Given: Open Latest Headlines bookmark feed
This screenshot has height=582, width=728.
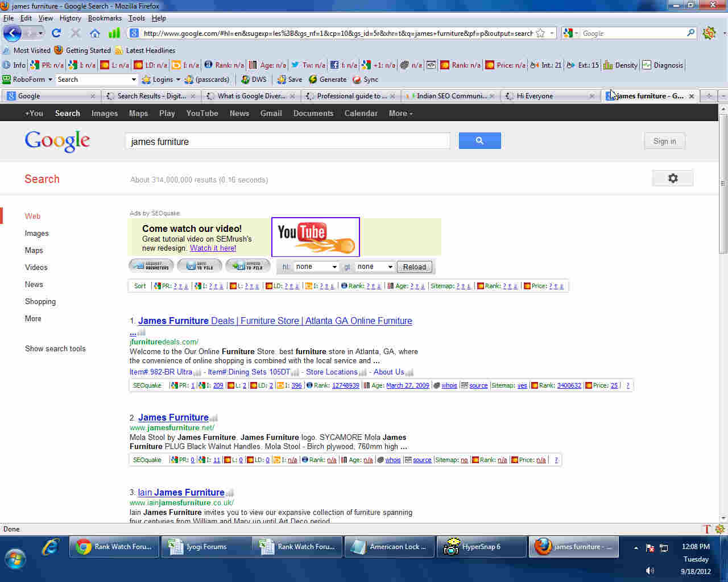Looking at the screenshot, I should tap(145, 50).
